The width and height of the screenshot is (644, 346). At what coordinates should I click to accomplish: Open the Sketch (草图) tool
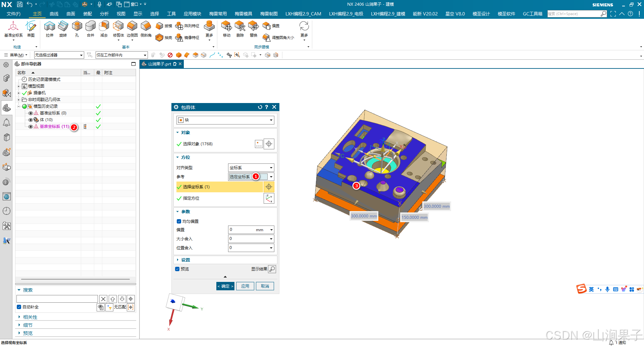(x=31, y=26)
